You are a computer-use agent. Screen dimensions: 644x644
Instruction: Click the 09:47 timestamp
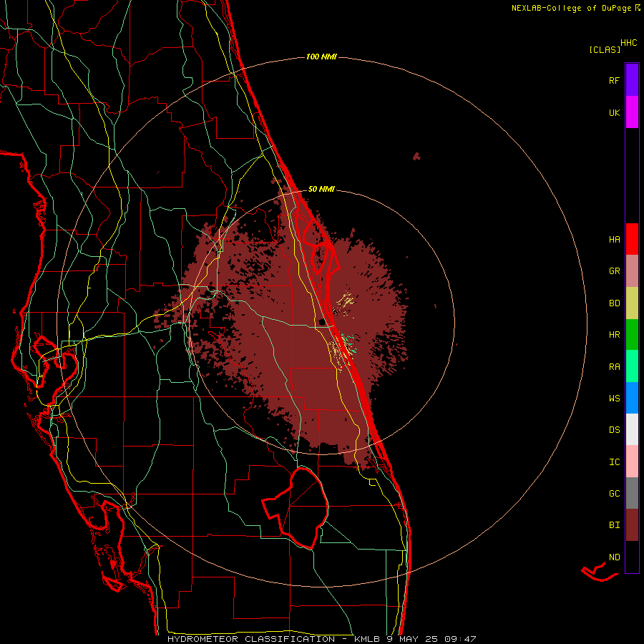tap(460, 639)
